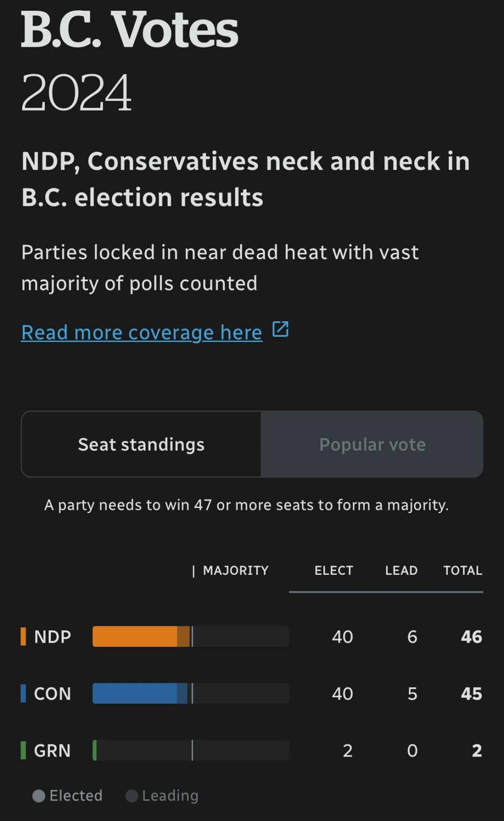Click the NDP total of 46
Screen dimensions: 504x821
click(471, 637)
